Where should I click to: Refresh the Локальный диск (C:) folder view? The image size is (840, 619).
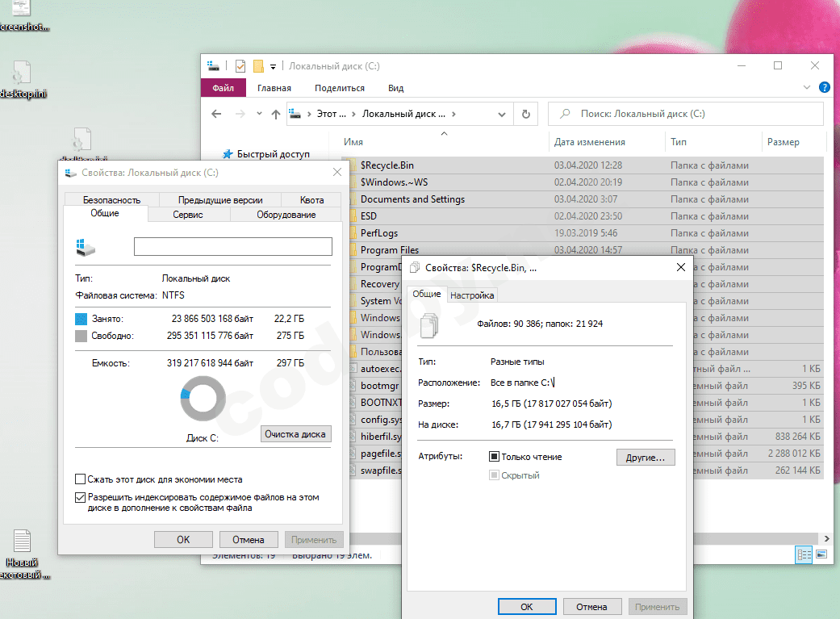pyautogui.click(x=526, y=114)
